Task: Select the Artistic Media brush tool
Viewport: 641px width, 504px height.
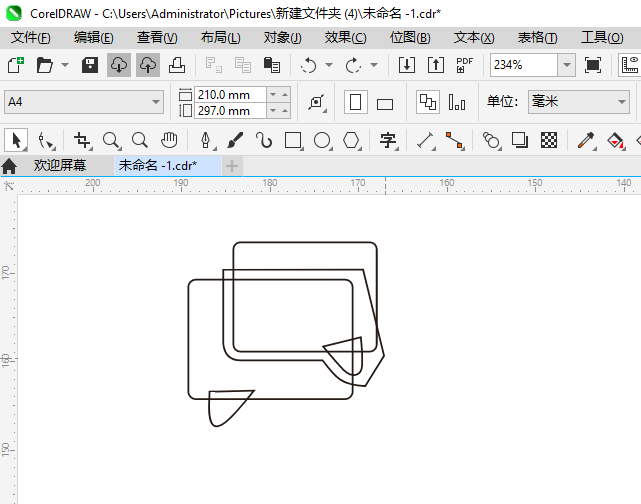Action: point(235,140)
